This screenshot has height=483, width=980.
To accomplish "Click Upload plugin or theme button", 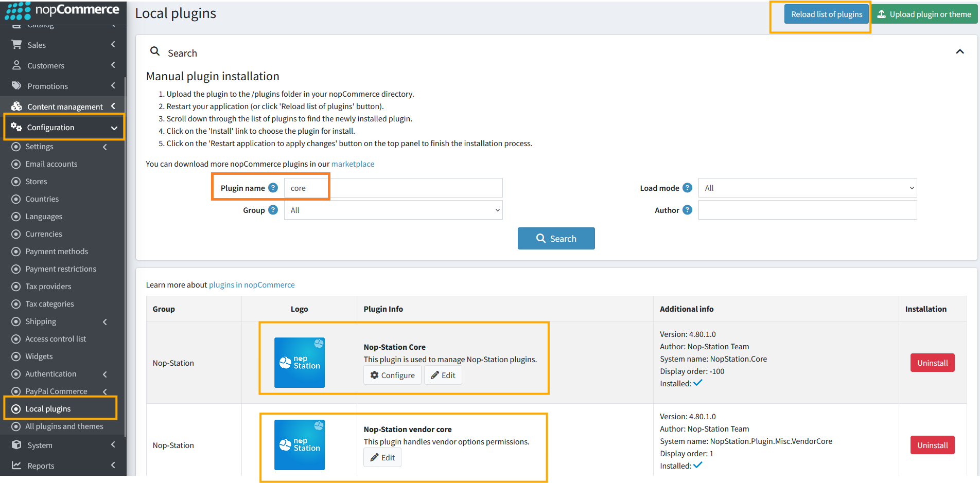I will [x=924, y=14].
